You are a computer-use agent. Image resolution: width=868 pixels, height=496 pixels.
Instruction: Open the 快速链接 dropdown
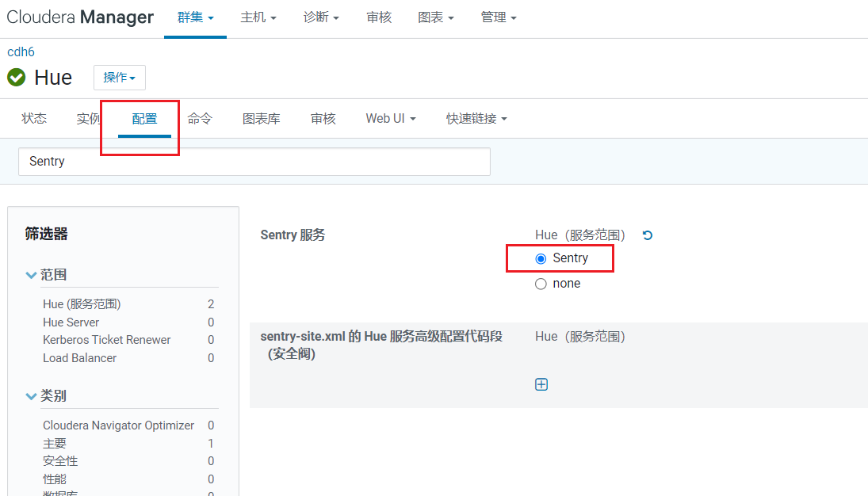(x=476, y=119)
